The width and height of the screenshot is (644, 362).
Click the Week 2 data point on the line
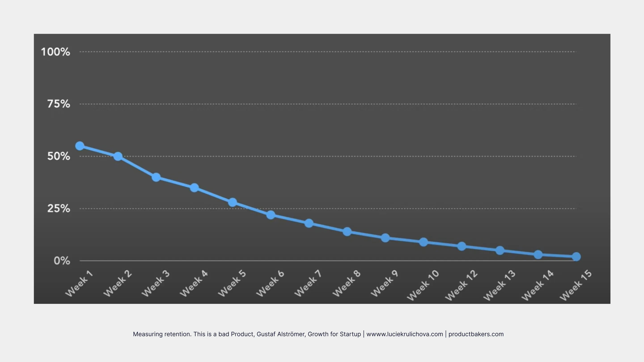[118, 156]
